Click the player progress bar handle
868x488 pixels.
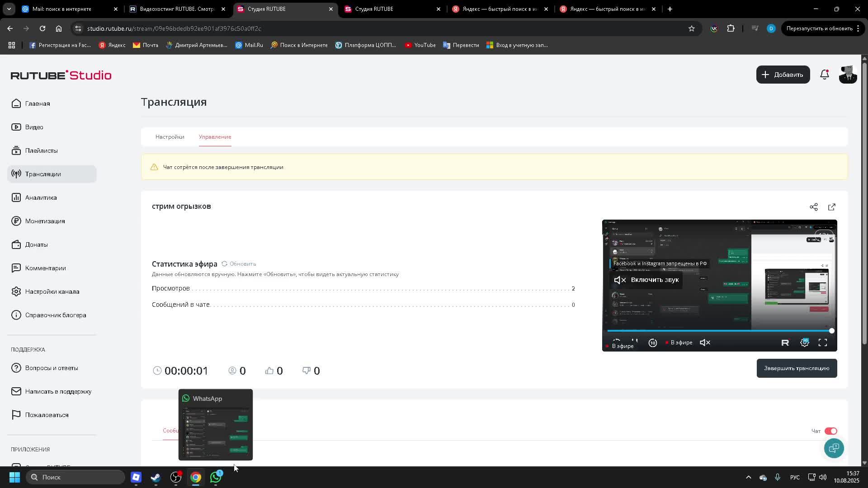831,331
